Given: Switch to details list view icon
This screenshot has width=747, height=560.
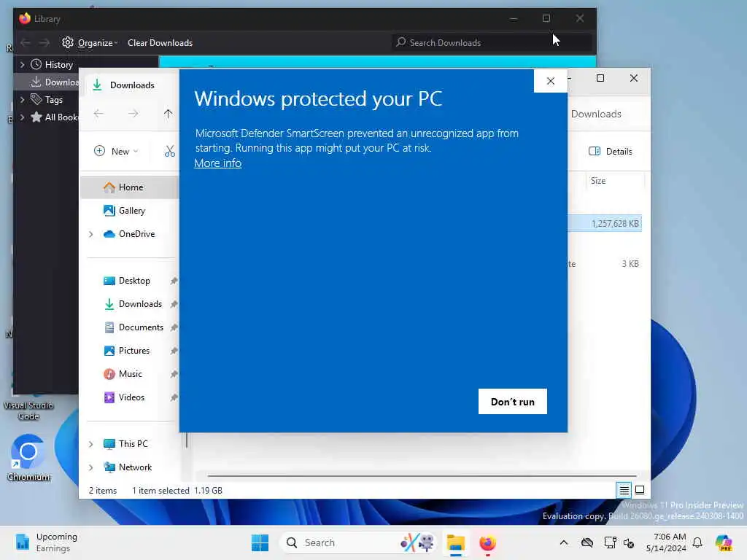Looking at the screenshot, I should [624, 490].
